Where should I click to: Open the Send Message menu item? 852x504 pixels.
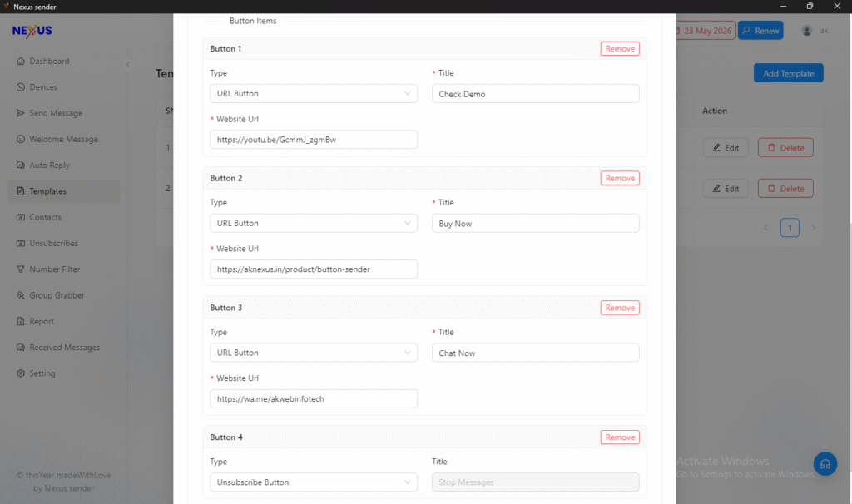pyautogui.click(x=63, y=113)
